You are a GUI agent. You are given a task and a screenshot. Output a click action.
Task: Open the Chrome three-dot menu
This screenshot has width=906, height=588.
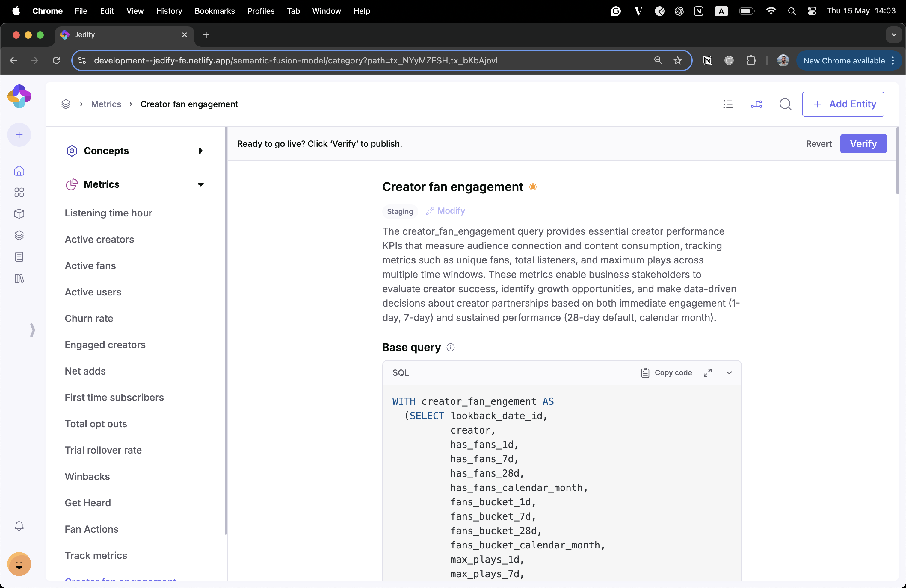pos(893,60)
